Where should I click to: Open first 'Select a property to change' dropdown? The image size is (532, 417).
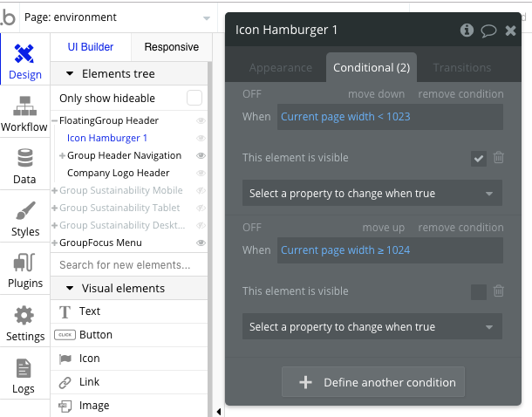tap(372, 194)
